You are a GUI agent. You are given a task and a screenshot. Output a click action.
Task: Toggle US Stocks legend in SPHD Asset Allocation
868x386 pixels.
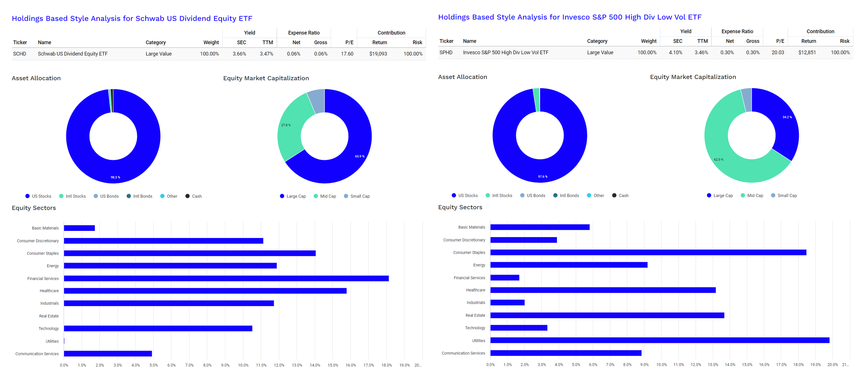(464, 196)
